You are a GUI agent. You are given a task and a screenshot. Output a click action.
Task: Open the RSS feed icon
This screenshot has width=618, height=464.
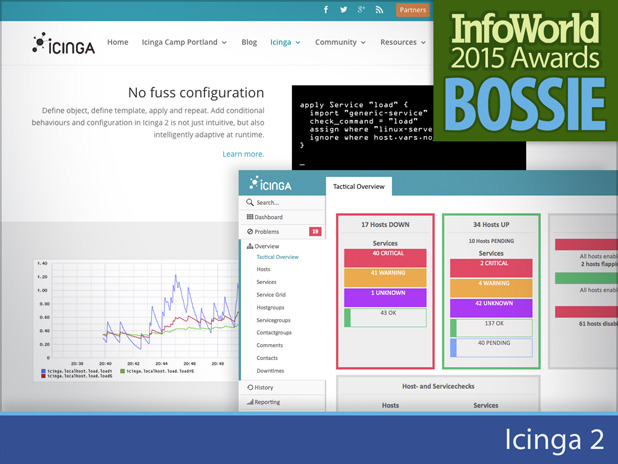click(379, 10)
